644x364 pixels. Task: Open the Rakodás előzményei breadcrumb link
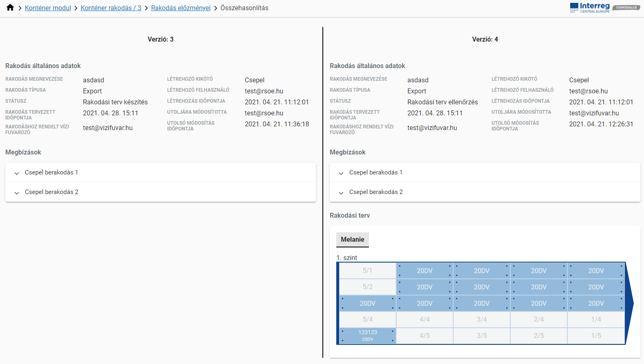pos(181,8)
